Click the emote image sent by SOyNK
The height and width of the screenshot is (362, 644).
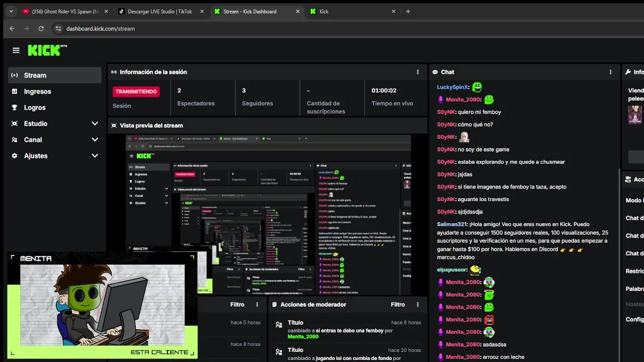tap(464, 137)
